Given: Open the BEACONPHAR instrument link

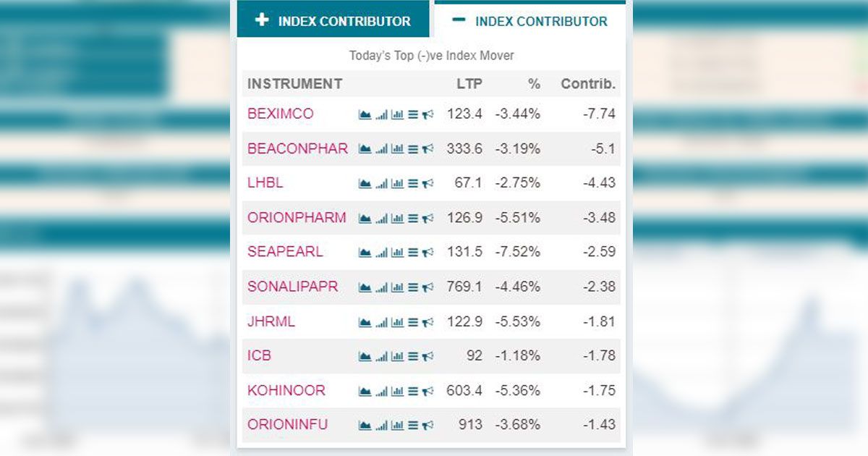Looking at the screenshot, I should click(297, 148).
